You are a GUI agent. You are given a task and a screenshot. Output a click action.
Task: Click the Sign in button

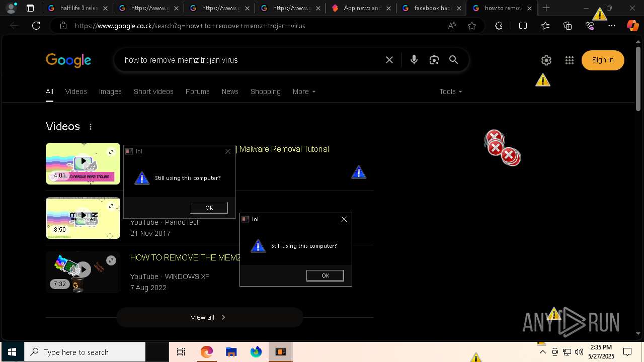tap(603, 60)
